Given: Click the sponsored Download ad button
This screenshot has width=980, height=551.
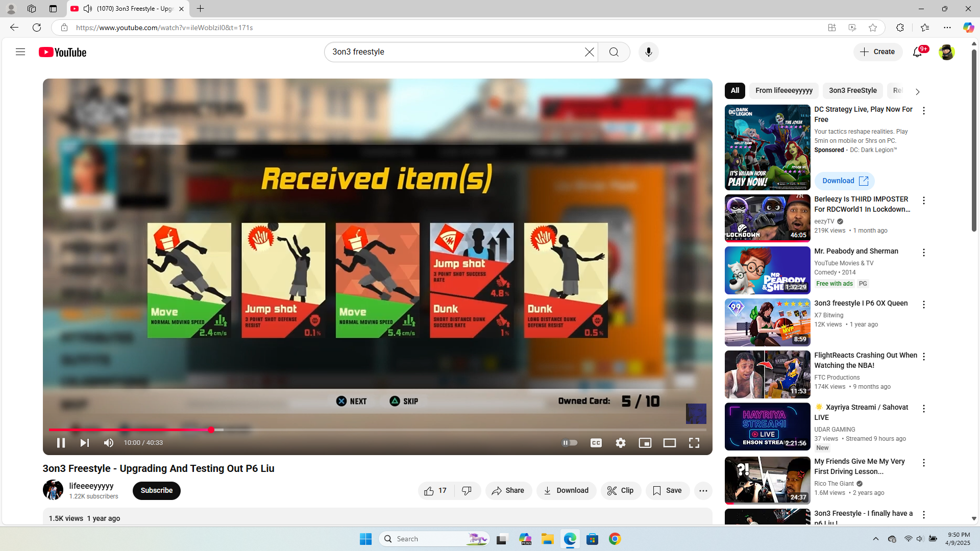Looking at the screenshot, I should (845, 181).
